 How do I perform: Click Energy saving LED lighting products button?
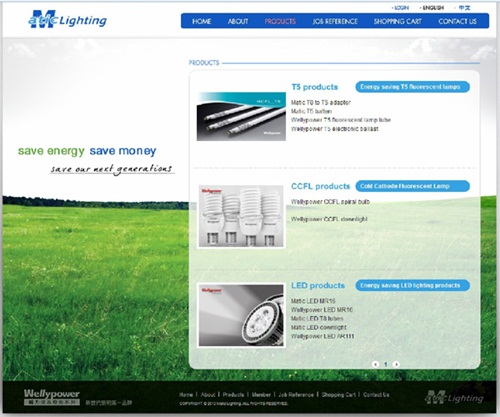pyautogui.click(x=412, y=285)
